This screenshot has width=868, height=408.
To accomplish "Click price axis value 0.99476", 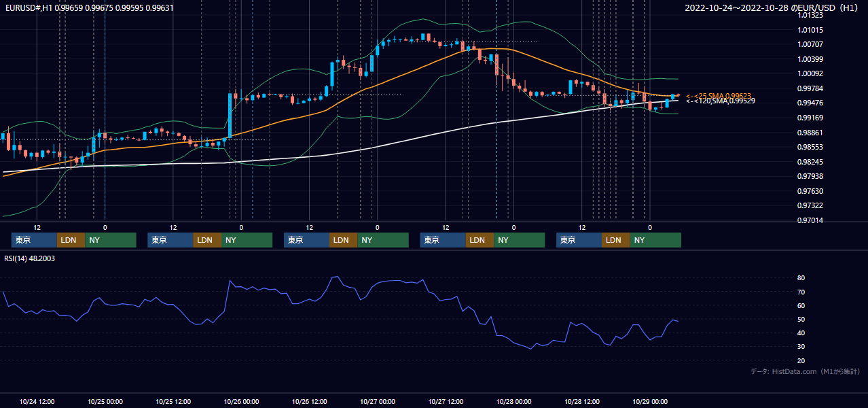I will [810, 103].
